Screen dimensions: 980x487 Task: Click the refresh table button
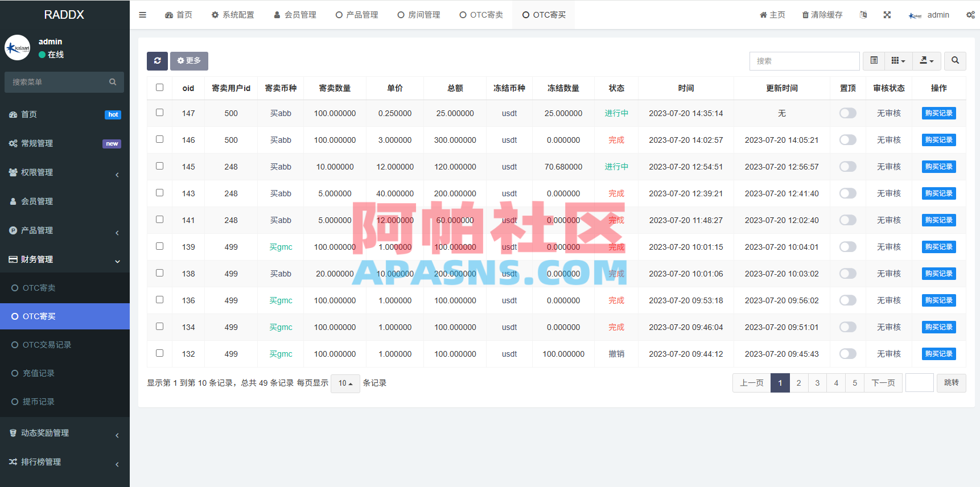point(157,61)
